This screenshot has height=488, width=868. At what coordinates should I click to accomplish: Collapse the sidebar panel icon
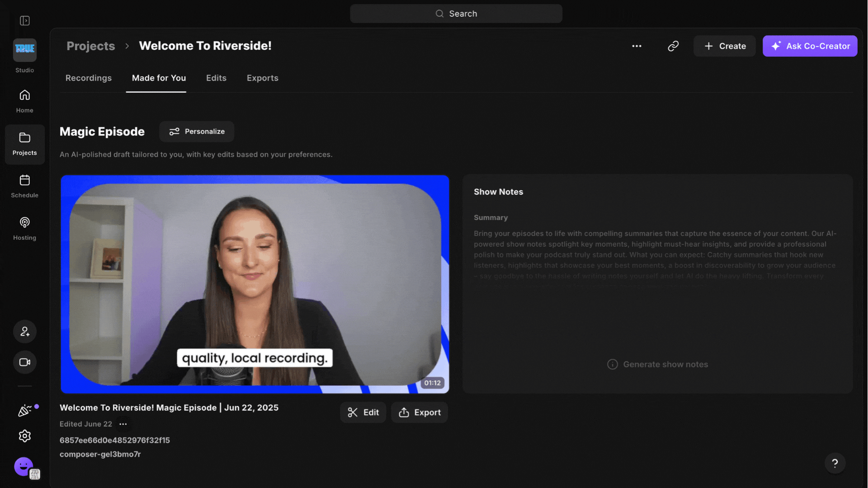pyautogui.click(x=25, y=21)
